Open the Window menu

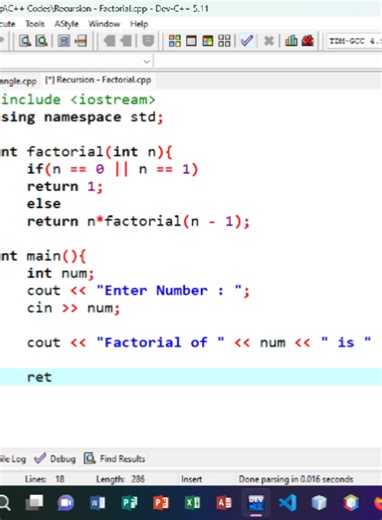click(x=104, y=24)
